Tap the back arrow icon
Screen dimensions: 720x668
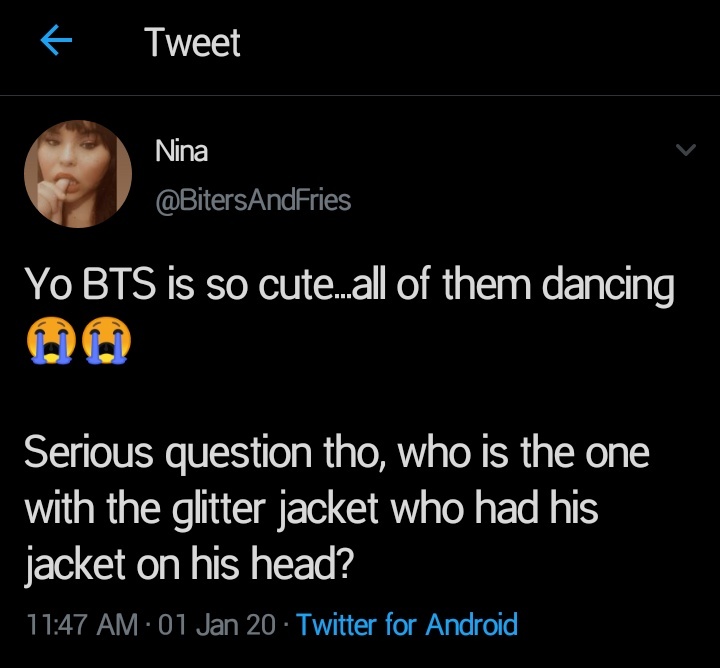[58, 42]
